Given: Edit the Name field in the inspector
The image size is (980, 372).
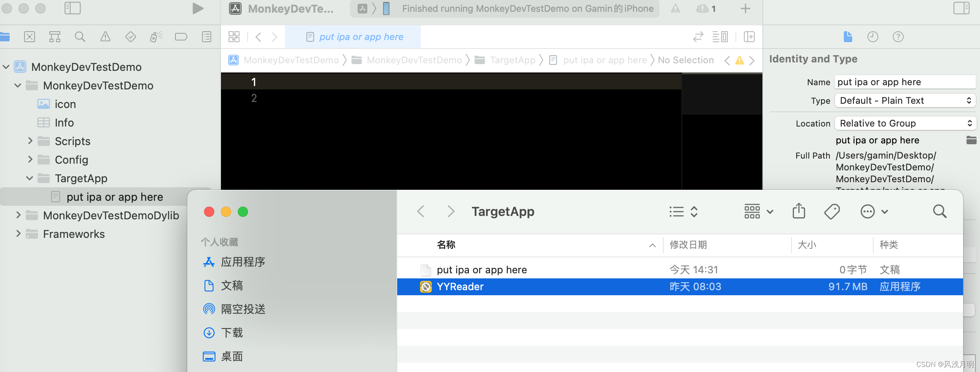Looking at the screenshot, I should pyautogui.click(x=905, y=82).
